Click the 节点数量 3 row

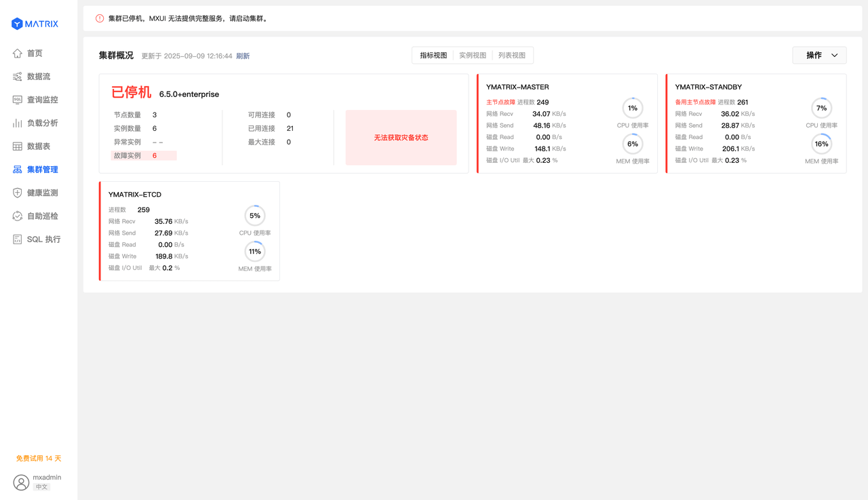point(136,115)
